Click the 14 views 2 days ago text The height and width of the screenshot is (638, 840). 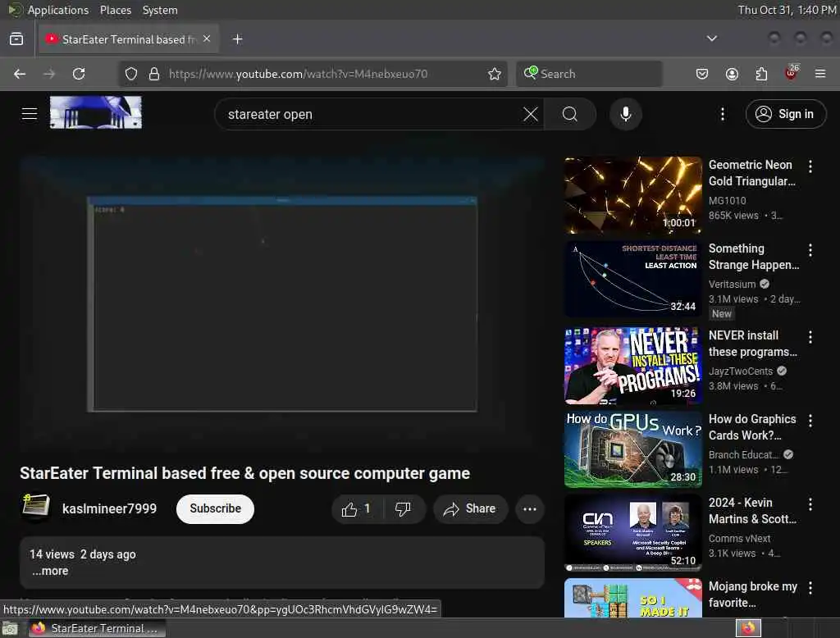[x=83, y=554]
